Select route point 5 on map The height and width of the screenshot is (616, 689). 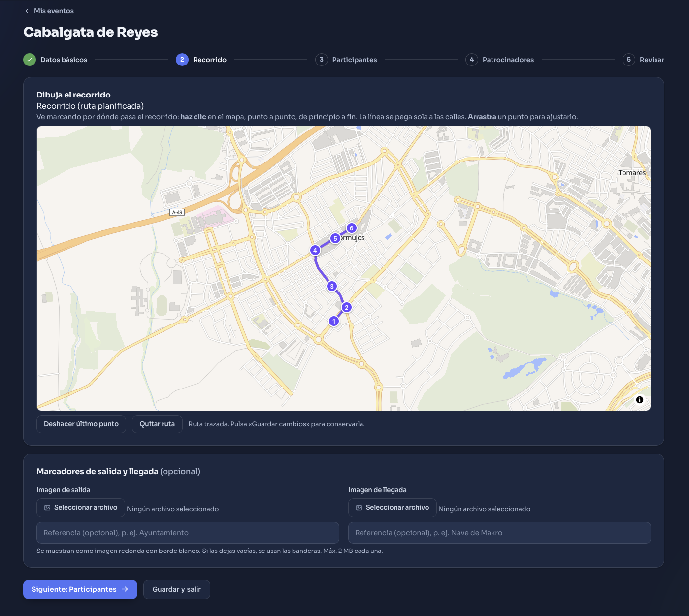coord(335,238)
